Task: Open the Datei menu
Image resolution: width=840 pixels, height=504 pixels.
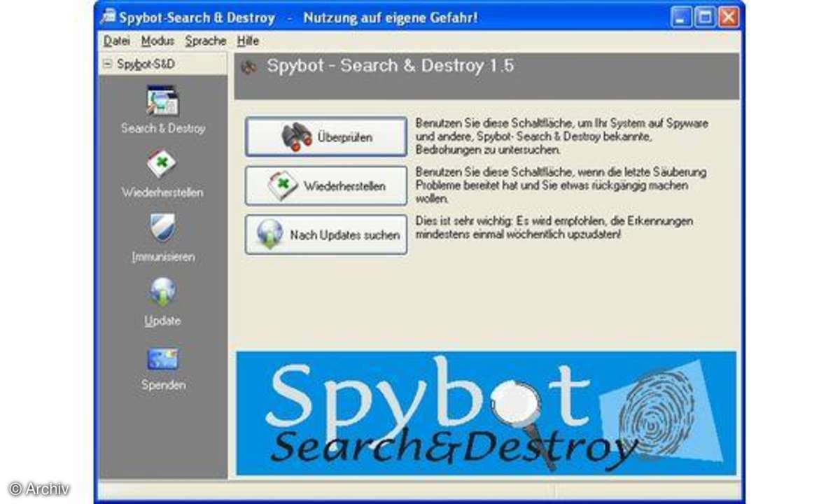Action: coord(117,41)
